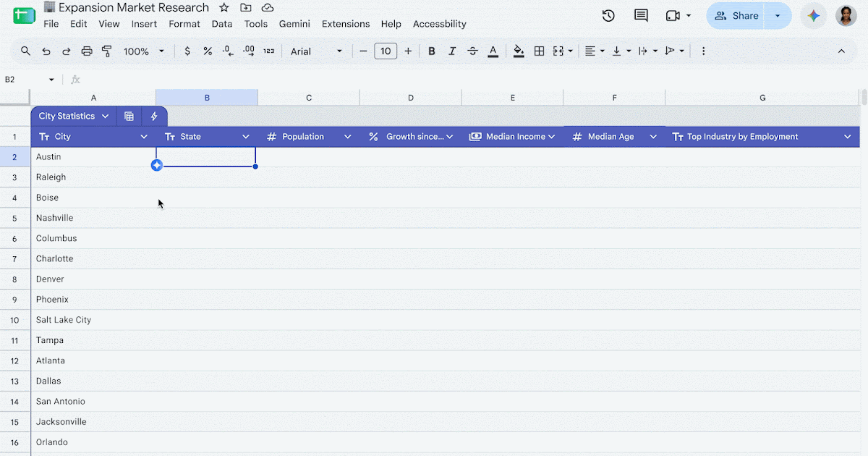
Task: Open the File menu
Action: (x=51, y=24)
